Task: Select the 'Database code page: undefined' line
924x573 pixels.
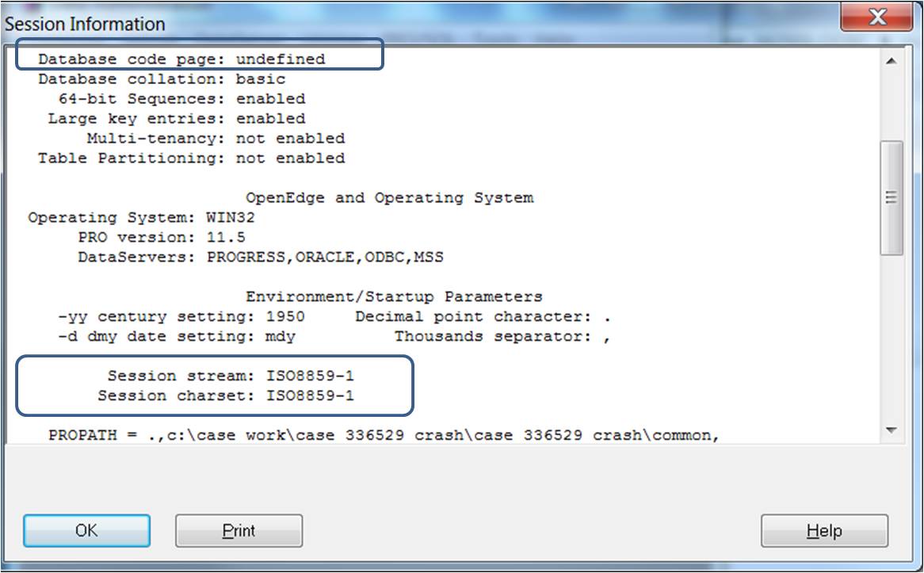Action: (181, 59)
